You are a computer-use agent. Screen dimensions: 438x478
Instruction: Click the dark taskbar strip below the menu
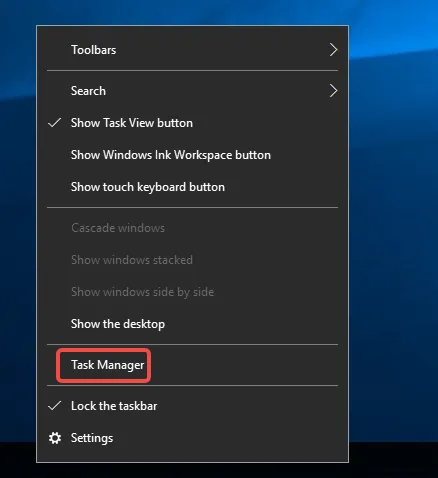click(393, 460)
